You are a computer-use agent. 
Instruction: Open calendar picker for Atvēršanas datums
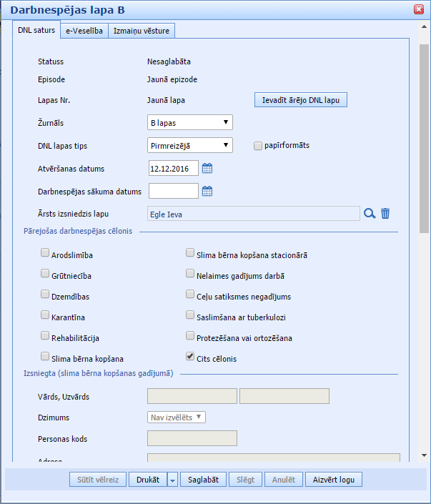(x=207, y=169)
